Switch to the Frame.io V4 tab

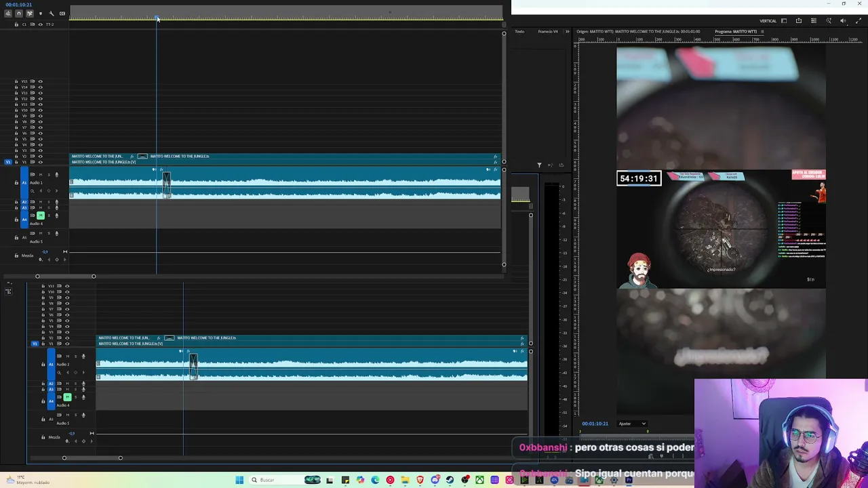click(548, 31)
